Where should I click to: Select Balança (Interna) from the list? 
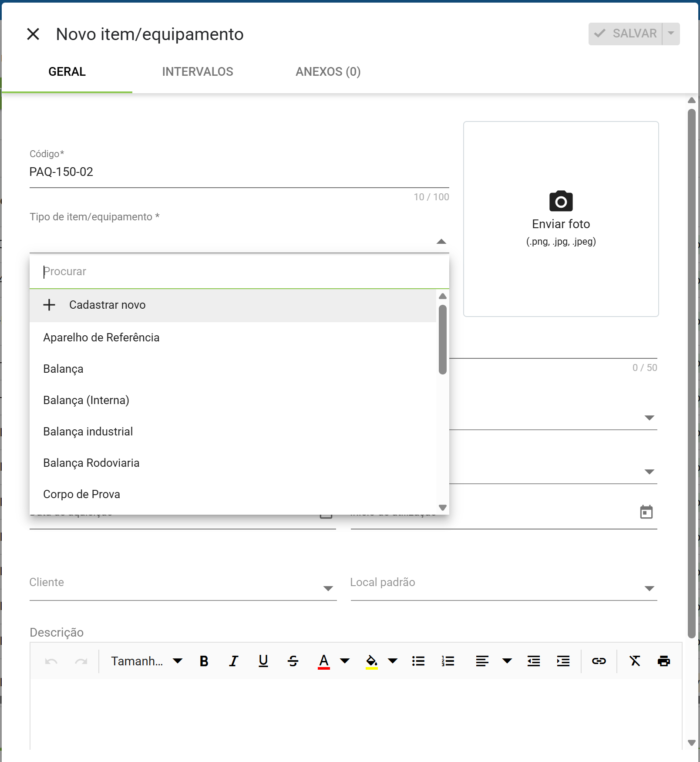(233, 400)
